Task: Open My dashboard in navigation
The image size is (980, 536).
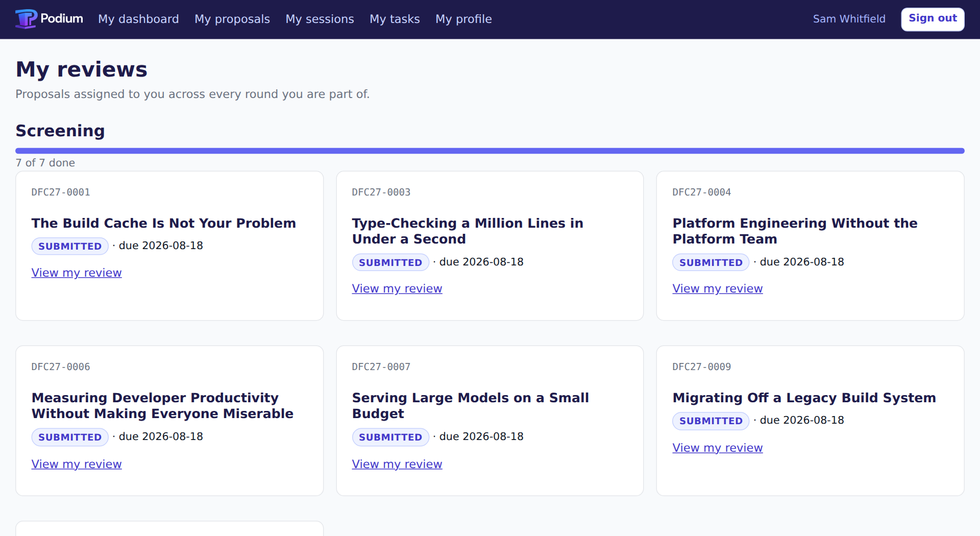Action: (x=138, y=19)
